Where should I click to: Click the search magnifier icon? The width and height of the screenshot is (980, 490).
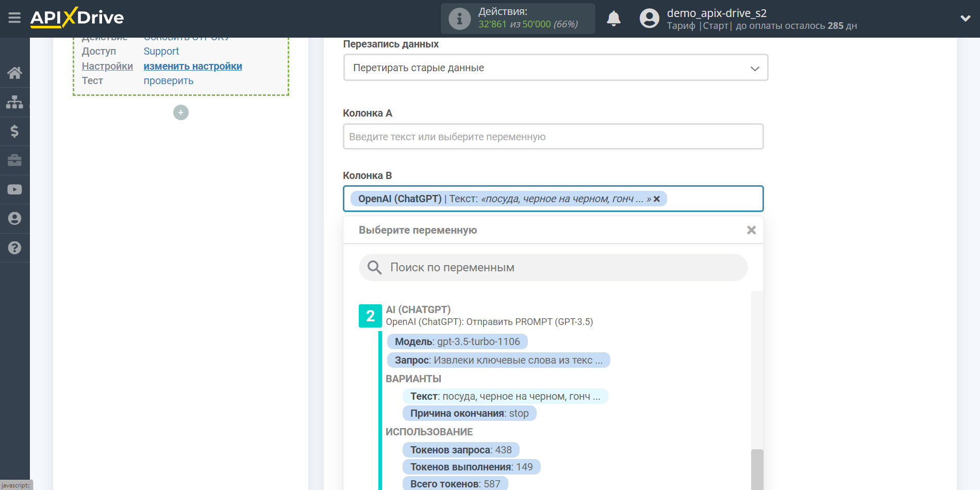[x=374, y=267]
